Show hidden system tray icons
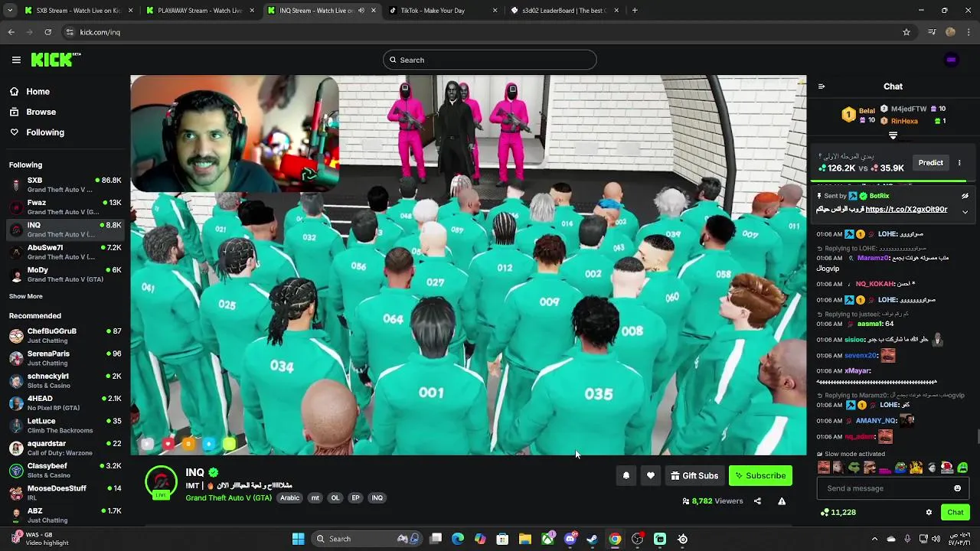 (874, 539)
